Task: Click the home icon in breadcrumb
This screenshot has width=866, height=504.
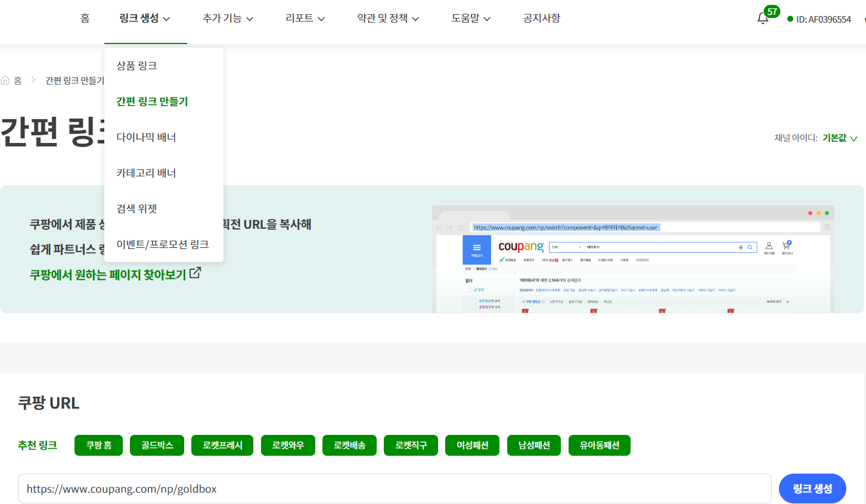Action: [x=5, y=80]
